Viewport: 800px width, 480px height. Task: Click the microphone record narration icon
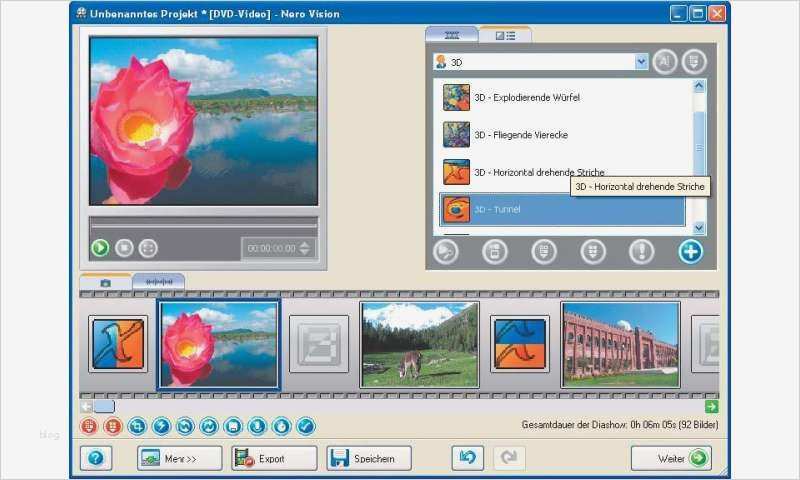click(x=257, y=426)
